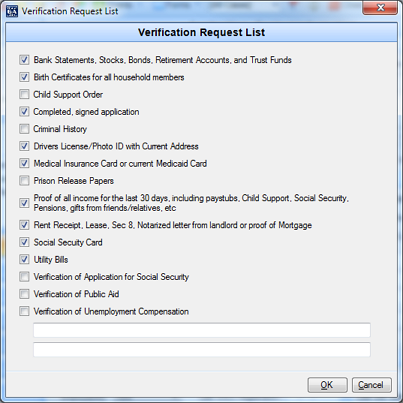
Task: Click the first blank custom verification field
Action: [202, 330]
